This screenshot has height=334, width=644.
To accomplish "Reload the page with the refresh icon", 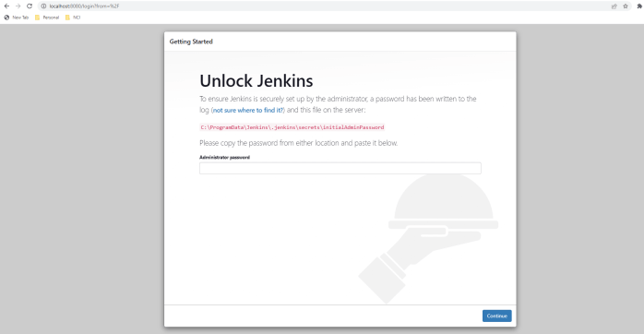I will tap(30, 6).
